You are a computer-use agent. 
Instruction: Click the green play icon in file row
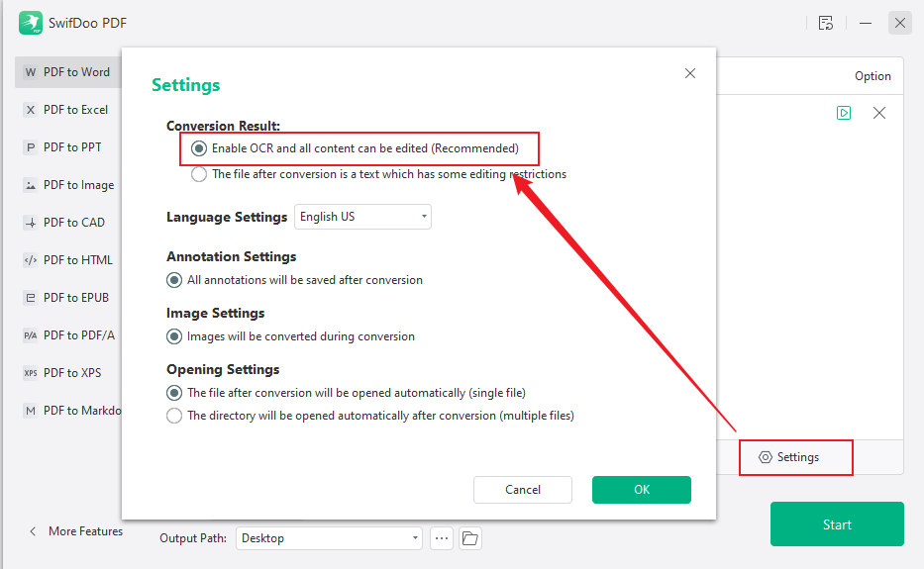(844, 113)
